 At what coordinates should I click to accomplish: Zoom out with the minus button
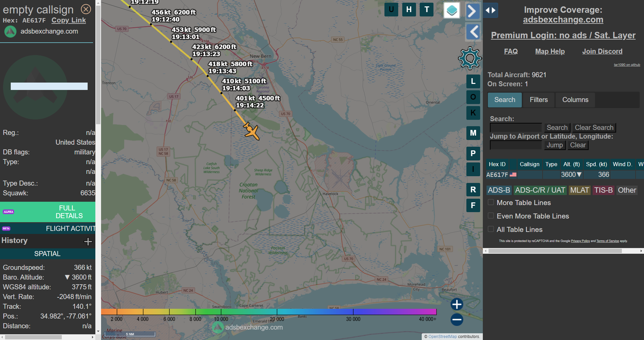457,320
